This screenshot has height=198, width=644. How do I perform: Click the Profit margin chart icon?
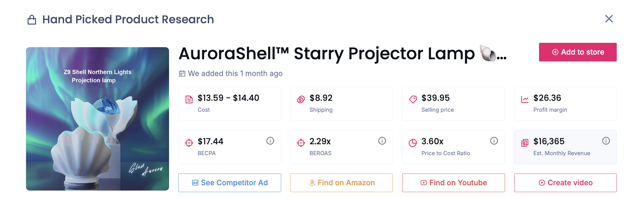(x=525, y=100)
